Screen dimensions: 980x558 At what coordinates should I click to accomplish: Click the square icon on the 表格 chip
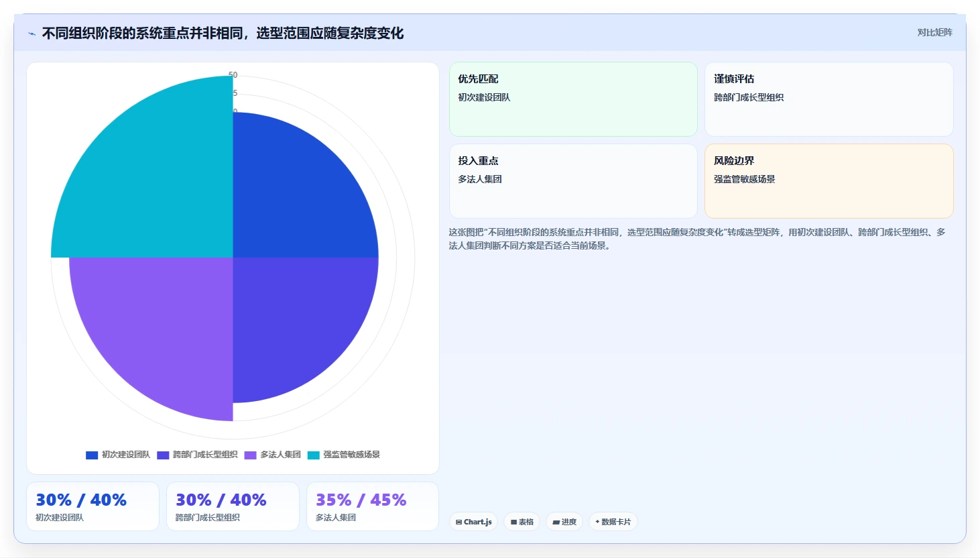click(513, 522)
